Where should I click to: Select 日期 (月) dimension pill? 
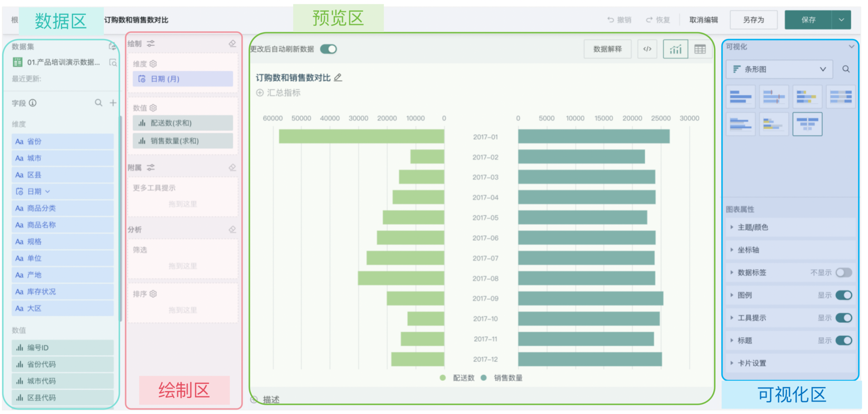183,79
